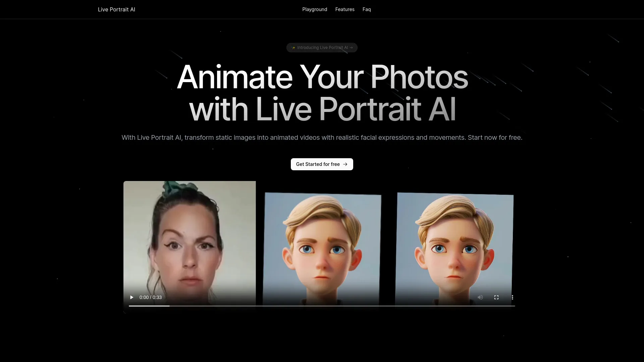Screen dimensions: 644x362
Task: Click the arrow inside the announcement pill
Action: [x=351, y=47]
